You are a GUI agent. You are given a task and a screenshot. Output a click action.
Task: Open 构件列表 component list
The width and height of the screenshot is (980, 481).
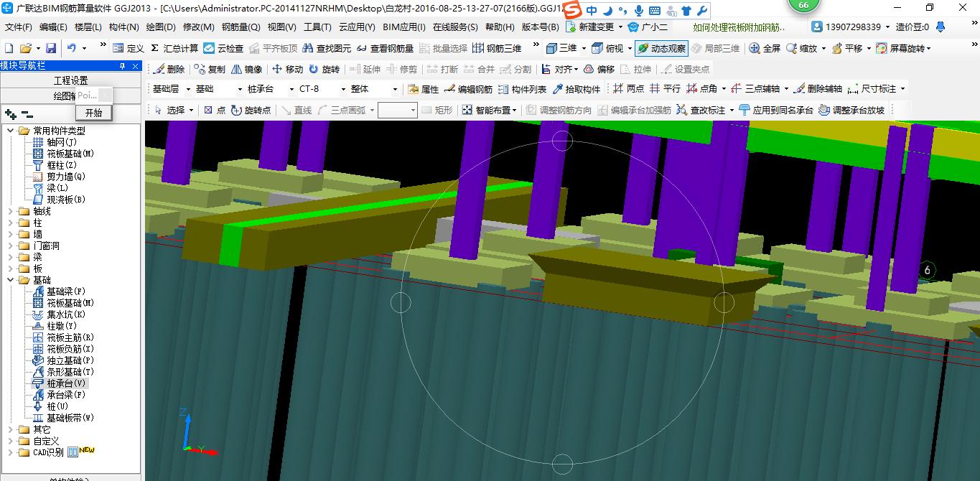point(522,89)
